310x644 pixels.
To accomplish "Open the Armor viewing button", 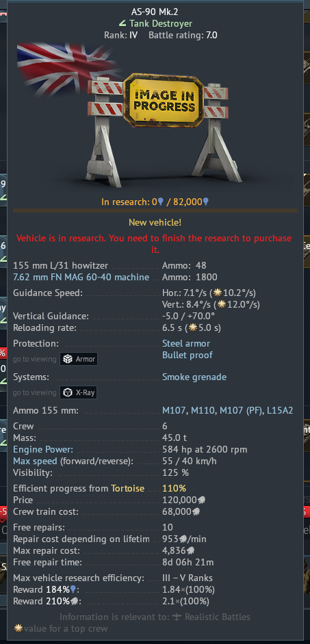I will coord(79,359).
